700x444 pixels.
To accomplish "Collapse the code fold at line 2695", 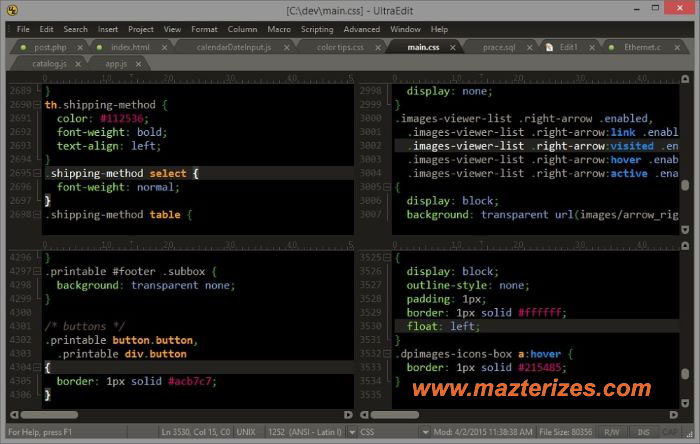I will [x=37, y=173].
